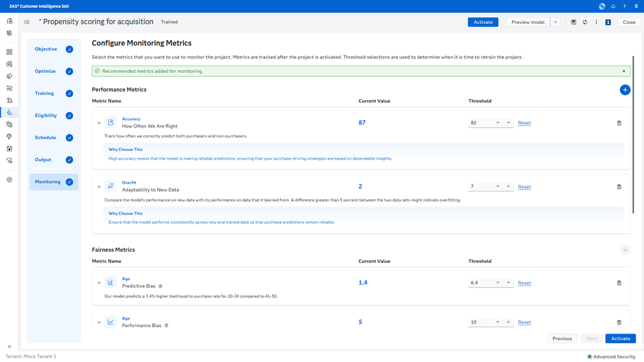Go to the Training step
Screen dimensions: 644x362
click(54, 93)
